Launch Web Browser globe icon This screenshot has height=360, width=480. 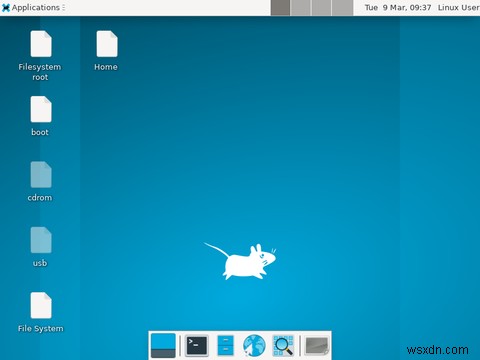pyautogui.click(x=254, y=346)
